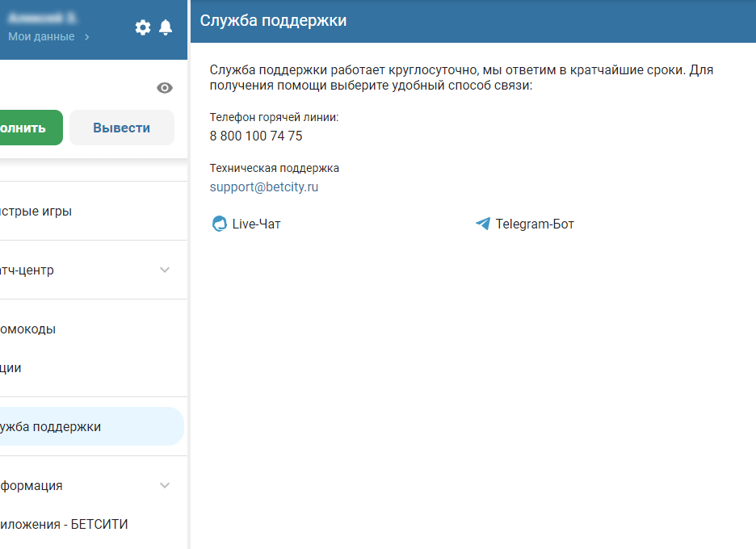The height and width of the screenshot is (549, 756).
Task: Click the Live-Чат chat icon
Action: (x=220, y=224)
